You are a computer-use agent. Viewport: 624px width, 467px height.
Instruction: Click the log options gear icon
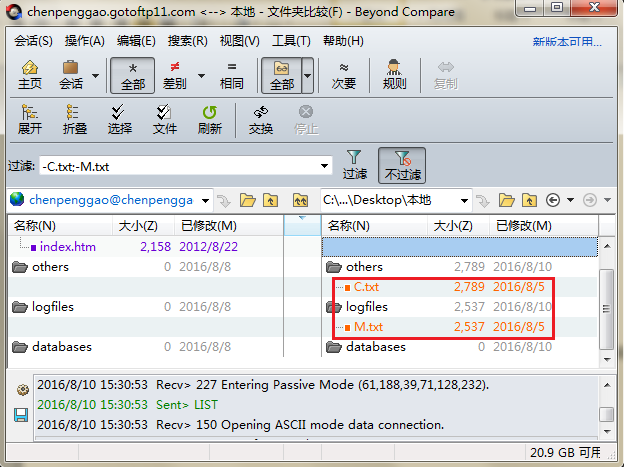coord(22,389)
